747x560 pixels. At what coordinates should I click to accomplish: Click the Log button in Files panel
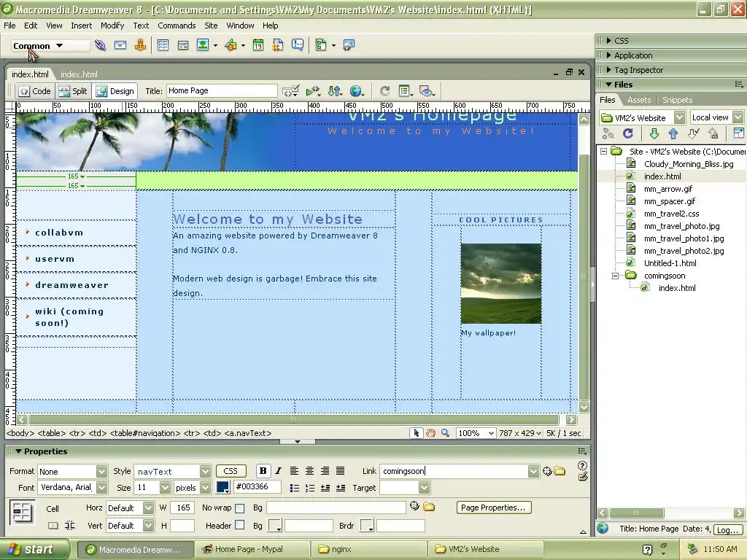(727, 529)
